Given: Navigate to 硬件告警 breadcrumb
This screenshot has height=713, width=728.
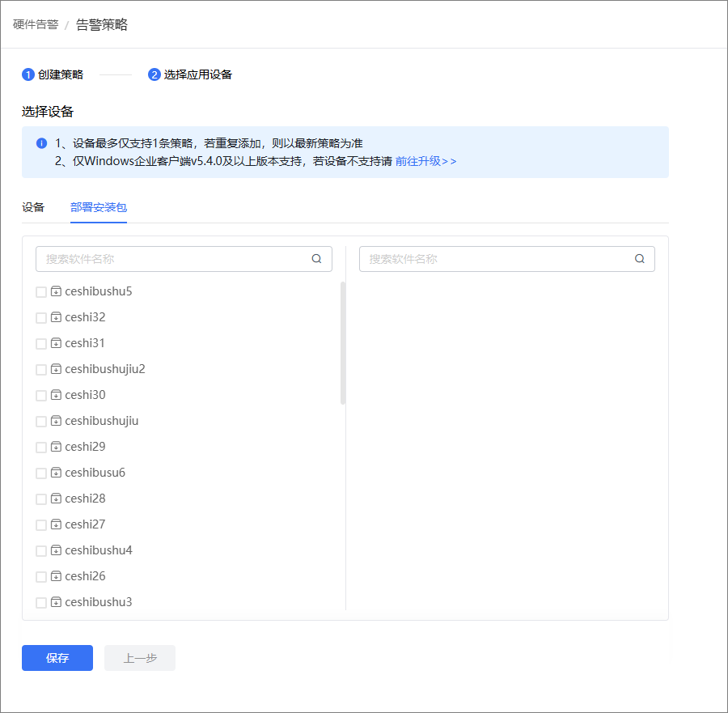Looking at the screenshot, I should (x=36, y=24).
